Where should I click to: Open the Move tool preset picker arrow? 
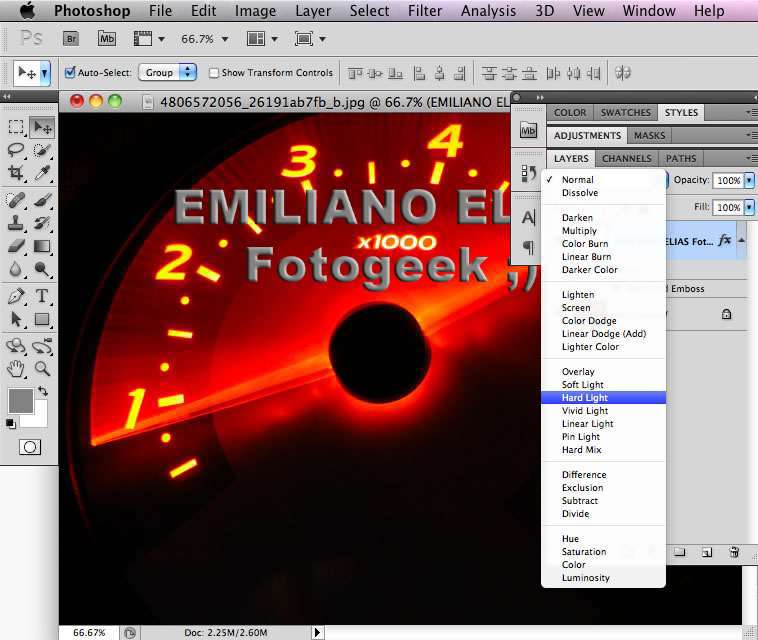[44, 73]
